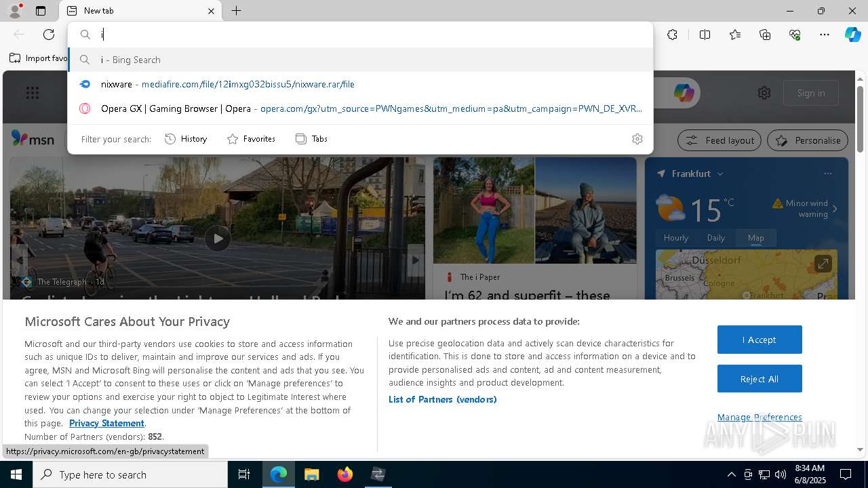This screenshot has width=868, height=488.
Task: Switch weather card to Map tab
Action: 756,238
